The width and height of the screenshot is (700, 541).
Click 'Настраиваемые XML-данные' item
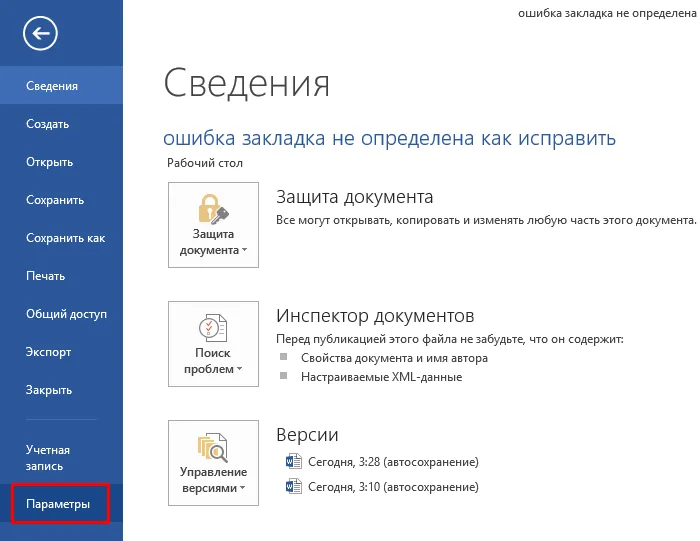381,377
